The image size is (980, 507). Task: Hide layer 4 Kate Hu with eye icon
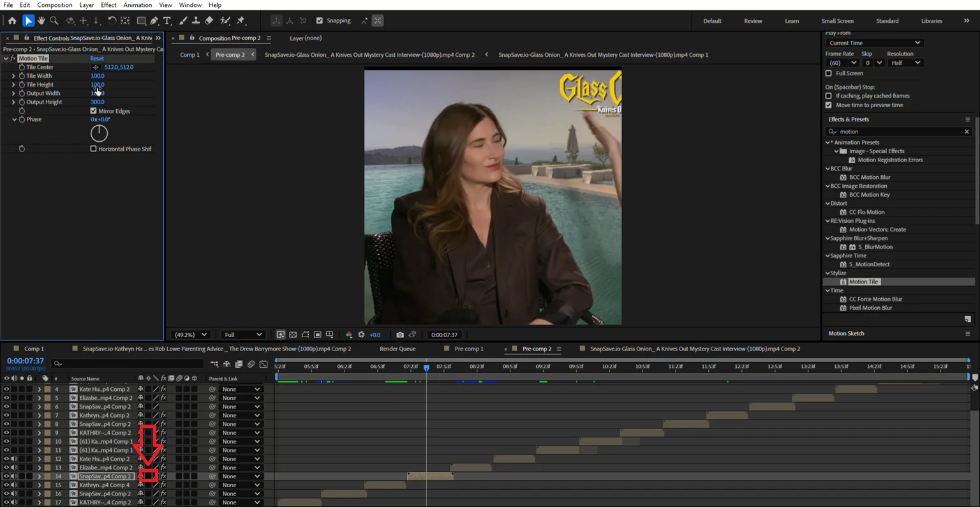[x=6, y=389]
